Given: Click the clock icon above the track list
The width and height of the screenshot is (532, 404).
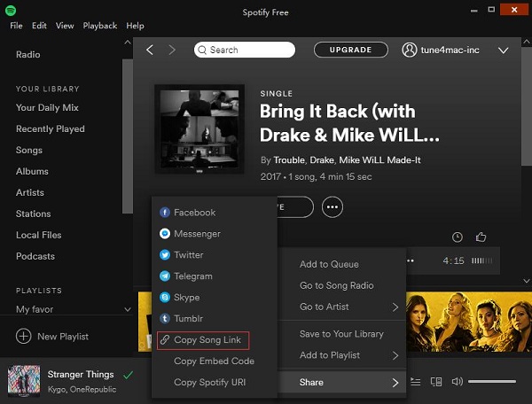Looking at the screenshot, I should (x=457, y=237).
